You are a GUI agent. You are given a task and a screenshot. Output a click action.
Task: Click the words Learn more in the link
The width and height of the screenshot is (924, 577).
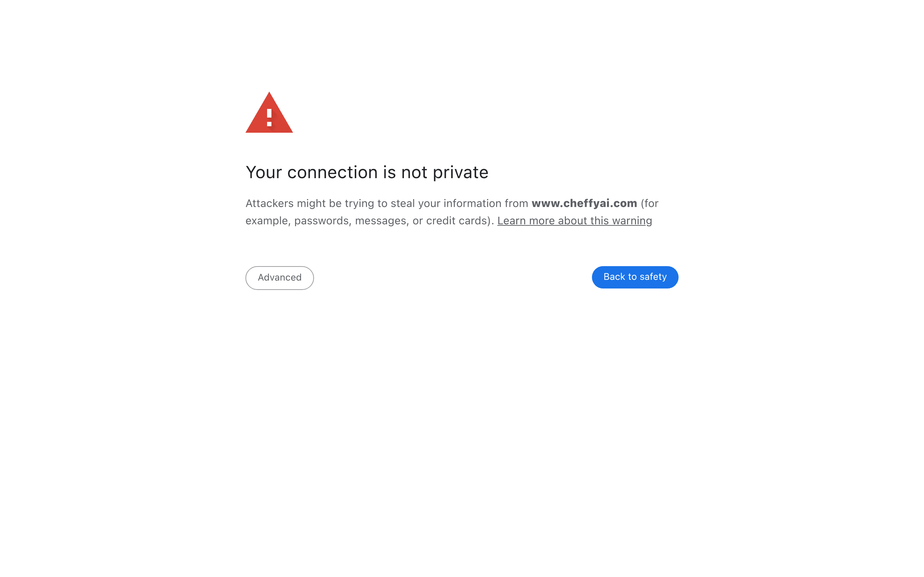526,221
